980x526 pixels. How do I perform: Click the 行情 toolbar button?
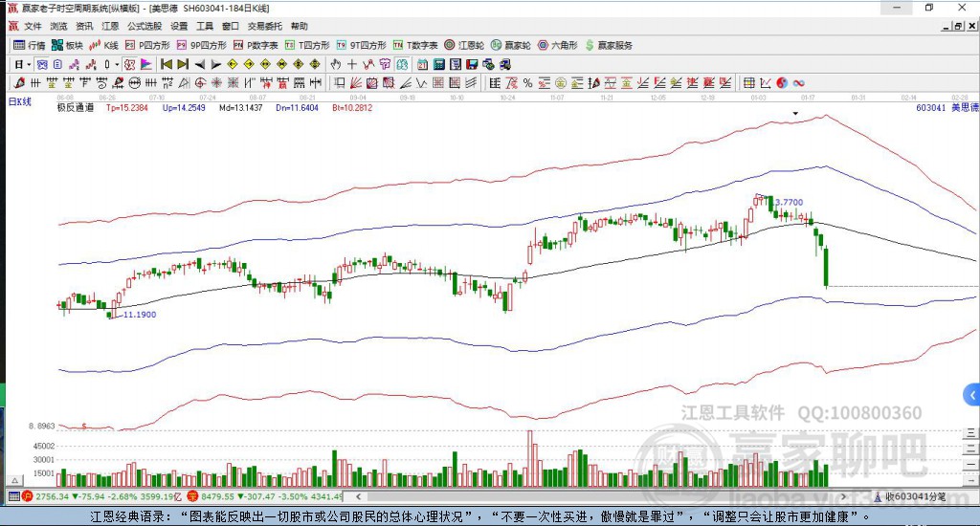pyautogui.click(x=30, y=45)
